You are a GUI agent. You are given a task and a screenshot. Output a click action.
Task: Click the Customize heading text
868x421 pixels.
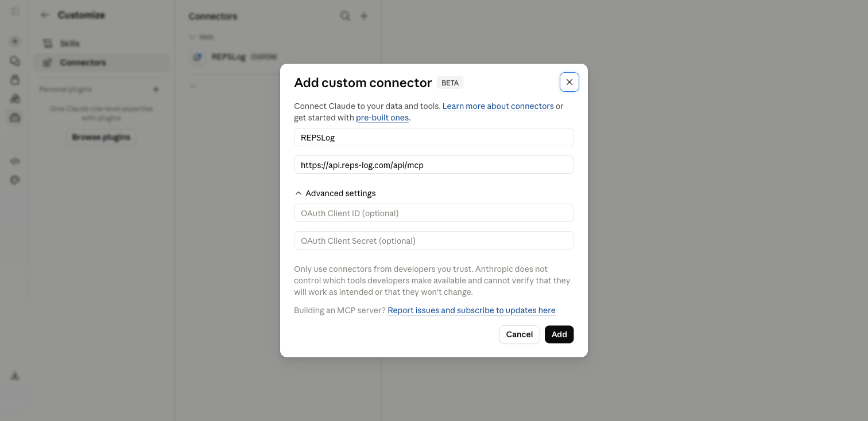[81, 15]
